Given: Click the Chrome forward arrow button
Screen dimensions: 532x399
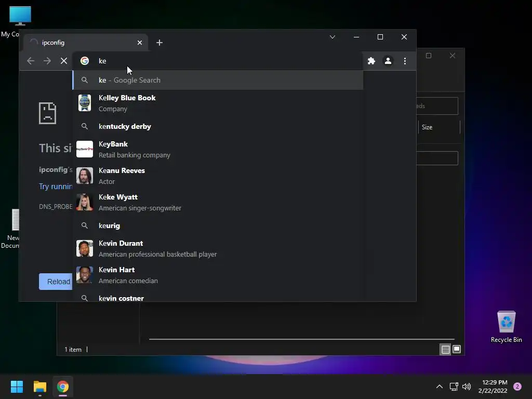Looking at the screenshot, I should 47,61.
